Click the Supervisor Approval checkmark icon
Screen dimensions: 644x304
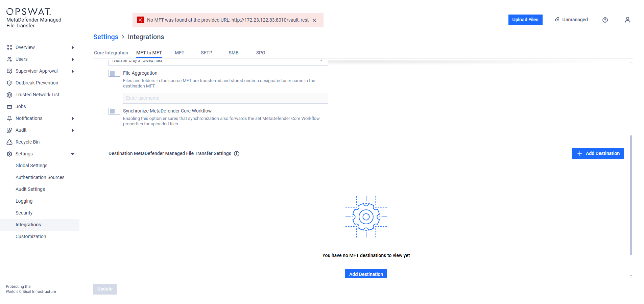(x=9, y=71)
